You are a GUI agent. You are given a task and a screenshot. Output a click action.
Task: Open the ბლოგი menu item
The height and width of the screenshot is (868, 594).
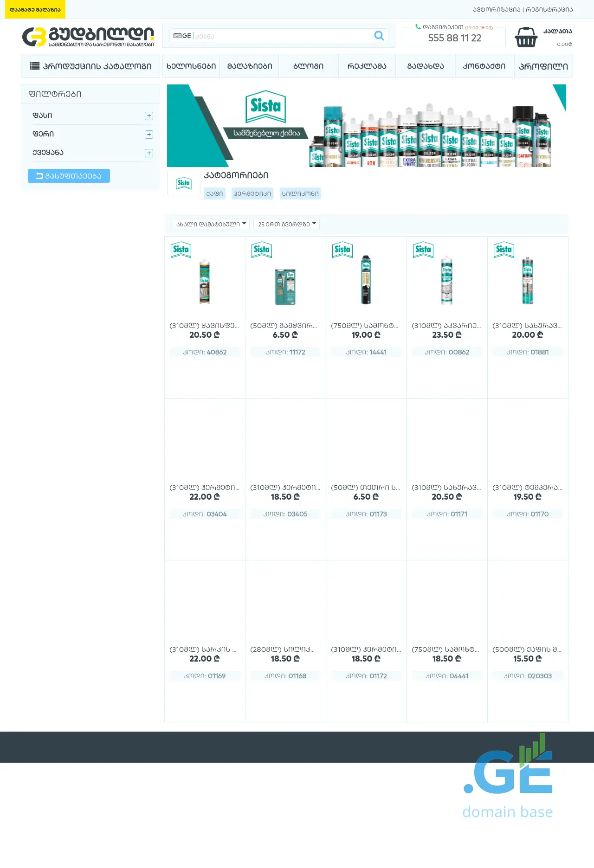pyautogui.click(x=309, y=66)
